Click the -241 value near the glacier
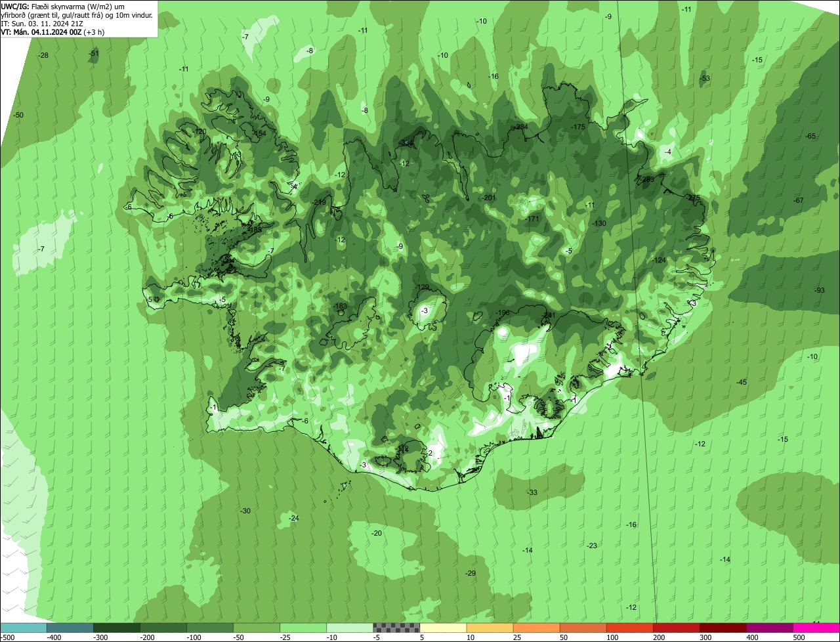Screen dimensions: 840x642 click(x=549, y=316)
